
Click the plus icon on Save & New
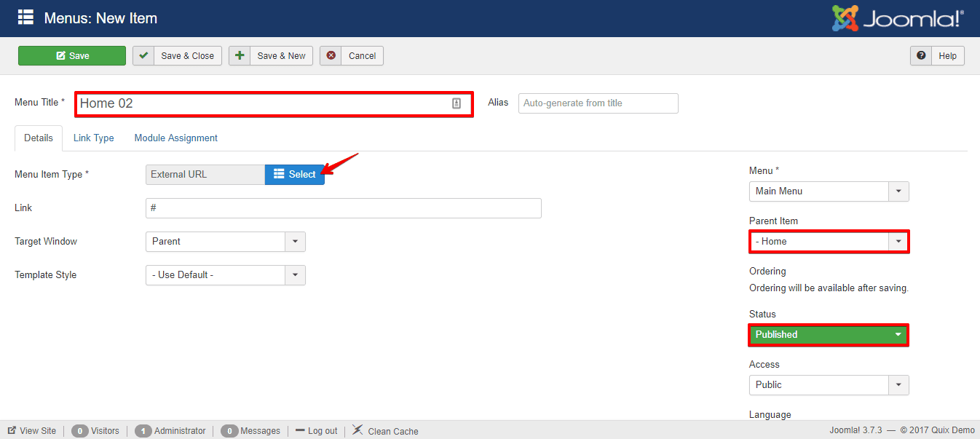(240, 55)
